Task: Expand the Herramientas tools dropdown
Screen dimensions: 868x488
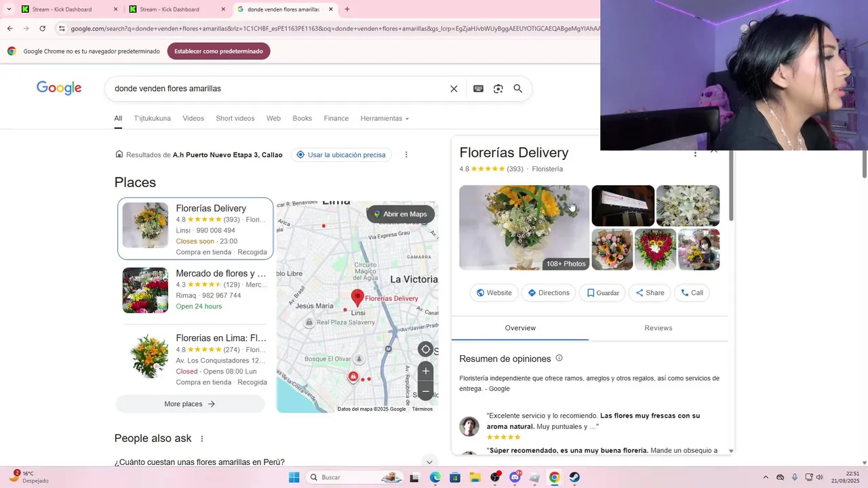Action: 384,118
